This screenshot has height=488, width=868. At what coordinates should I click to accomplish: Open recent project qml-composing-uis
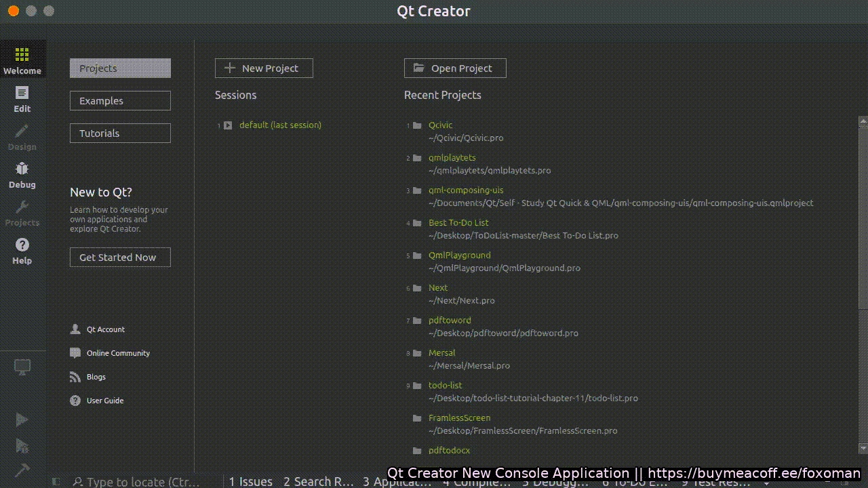pos(466,190)
